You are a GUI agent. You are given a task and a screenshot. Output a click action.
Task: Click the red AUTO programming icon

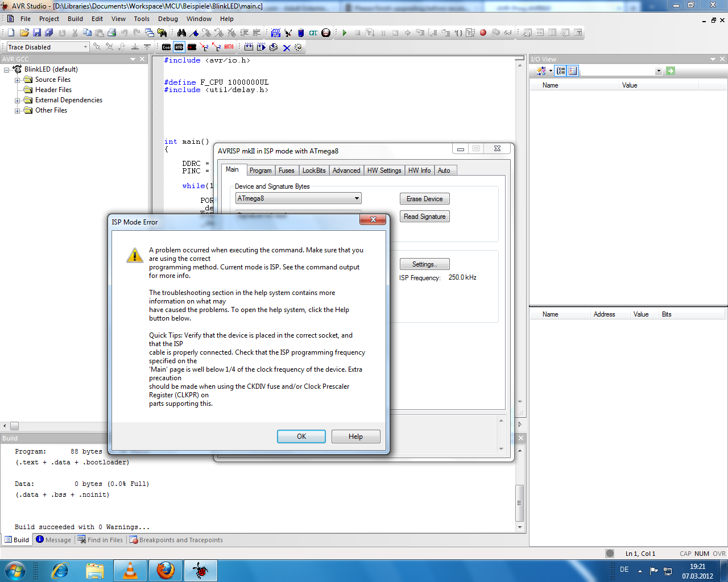click(x=229, y=47)
